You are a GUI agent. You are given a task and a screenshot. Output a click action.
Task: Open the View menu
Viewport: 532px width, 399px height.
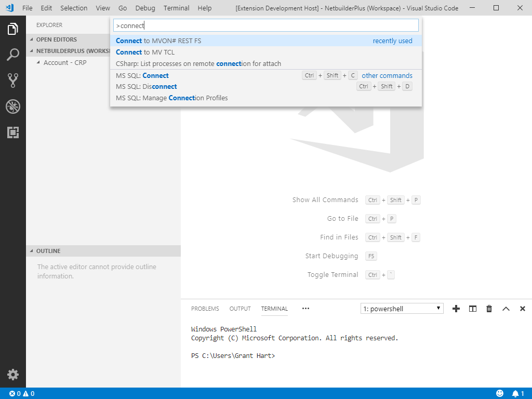pyautogui.click(x=102, y=8)
